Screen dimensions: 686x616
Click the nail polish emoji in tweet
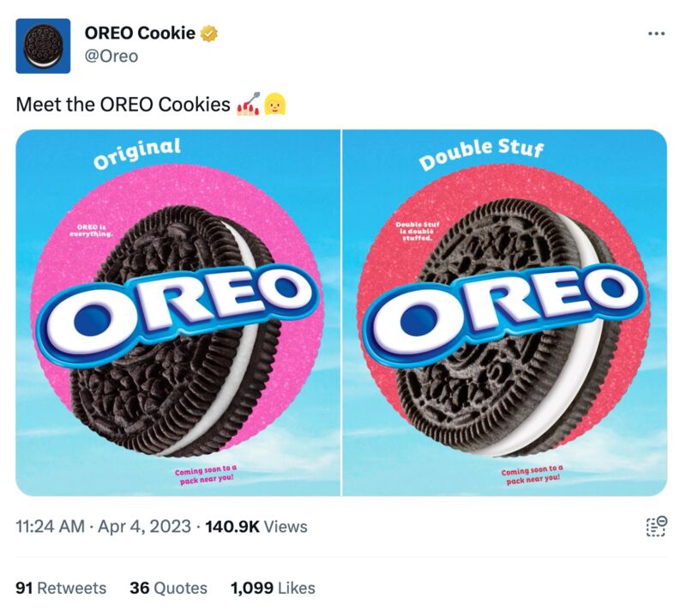[247, 105]
